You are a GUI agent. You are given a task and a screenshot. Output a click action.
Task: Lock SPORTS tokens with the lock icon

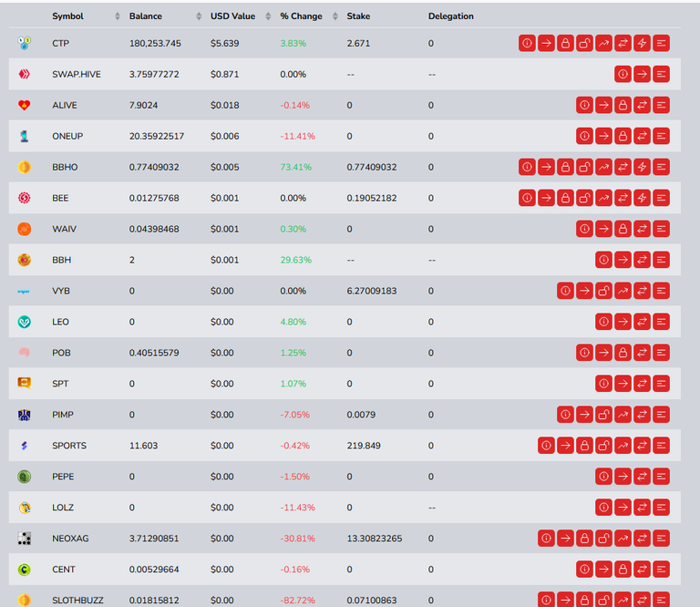(x=584, y=446)
